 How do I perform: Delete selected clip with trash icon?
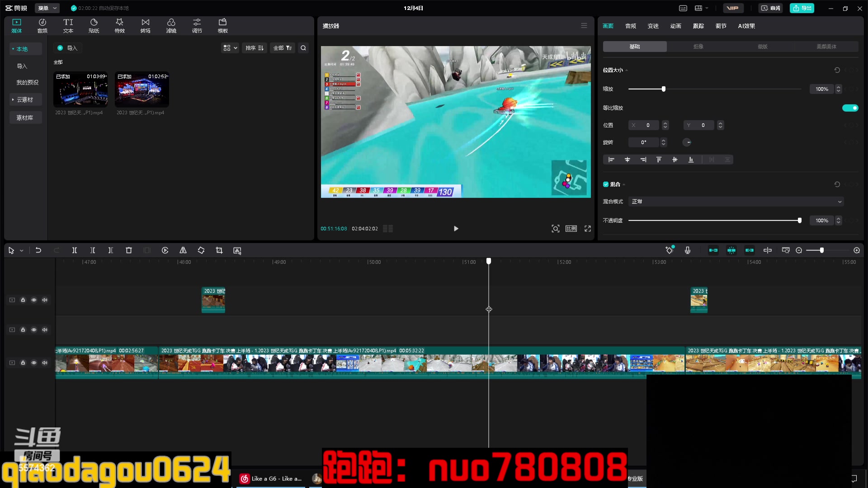pos(129,250)
